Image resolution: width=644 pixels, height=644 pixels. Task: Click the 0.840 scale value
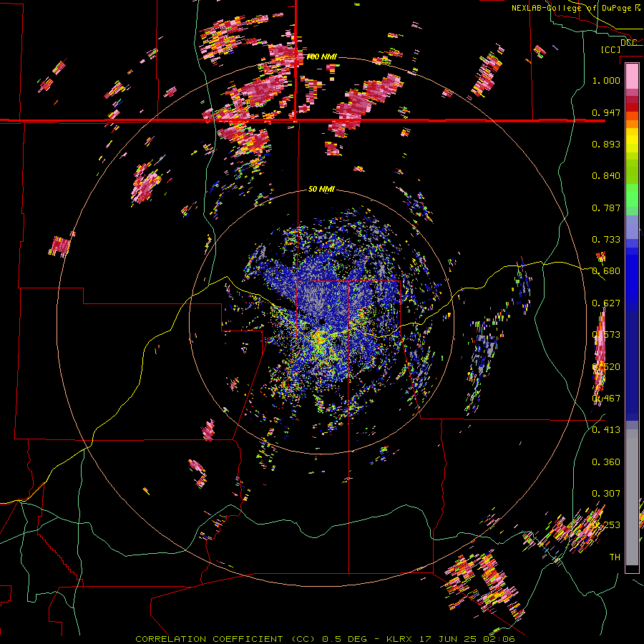(x=606, y=176)
